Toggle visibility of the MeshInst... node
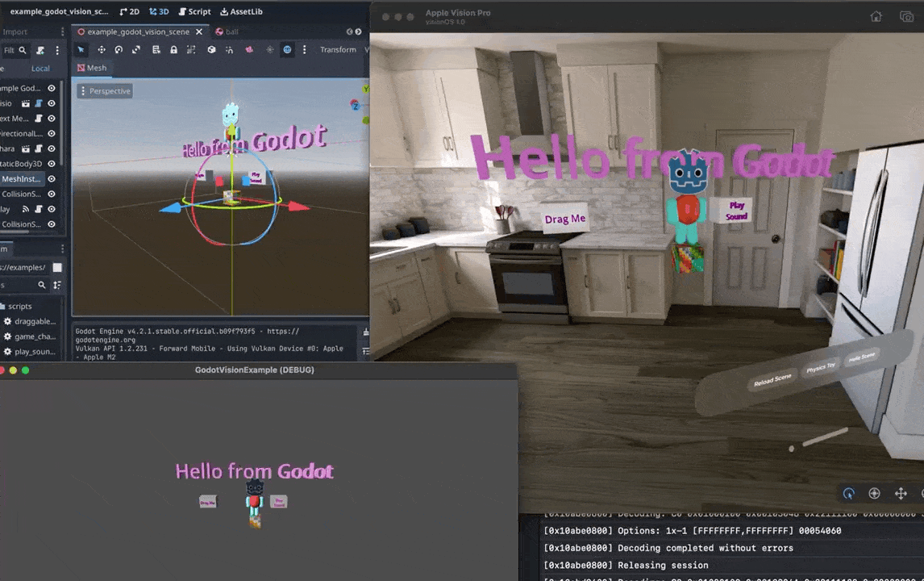 click(52, 178)
